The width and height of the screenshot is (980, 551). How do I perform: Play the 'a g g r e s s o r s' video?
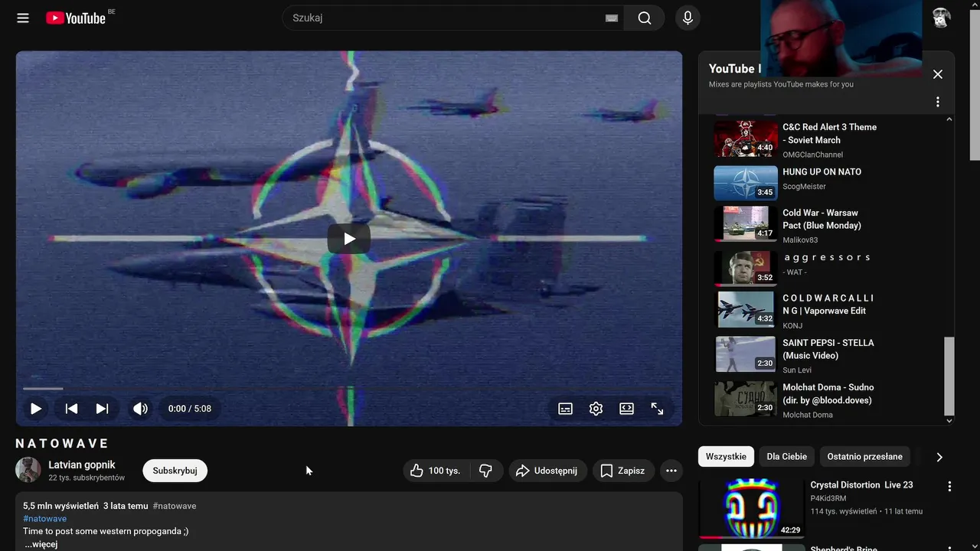tap(826, 257)
